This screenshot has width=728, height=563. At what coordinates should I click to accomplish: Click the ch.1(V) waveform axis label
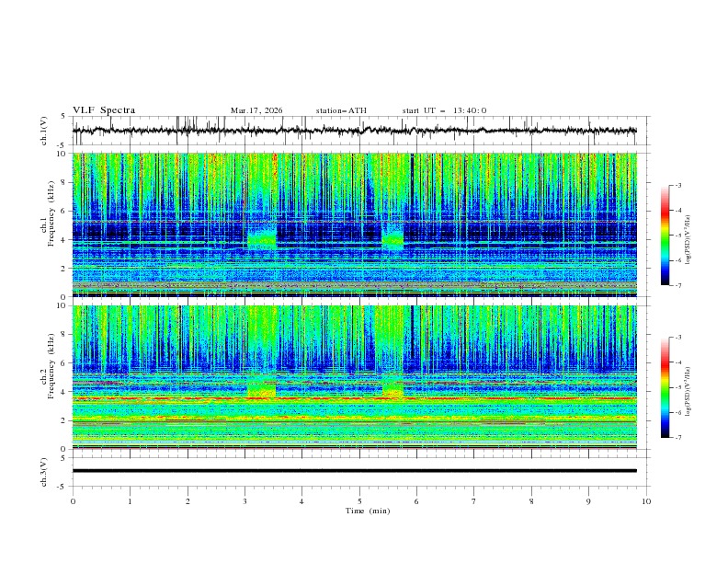click(44, 131)
